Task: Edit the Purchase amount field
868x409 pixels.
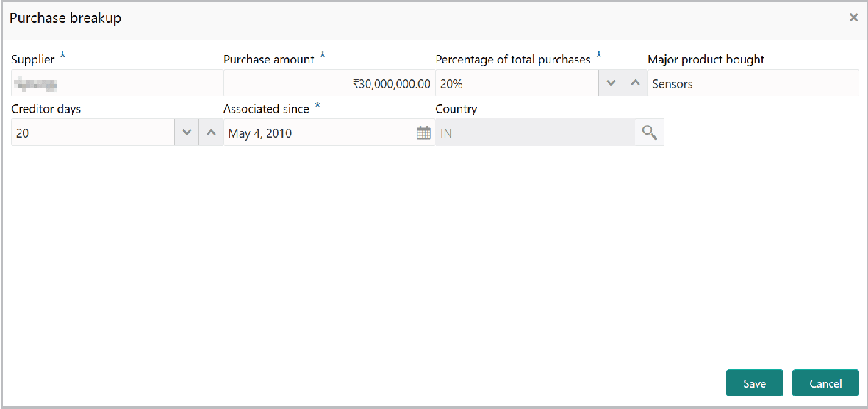Action: point(329,83)
